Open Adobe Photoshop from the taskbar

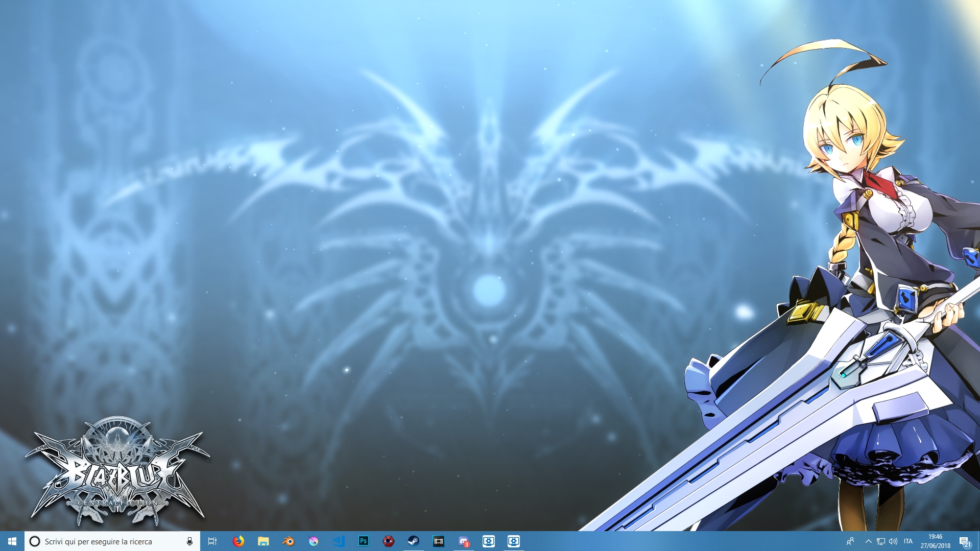[363, 541]
